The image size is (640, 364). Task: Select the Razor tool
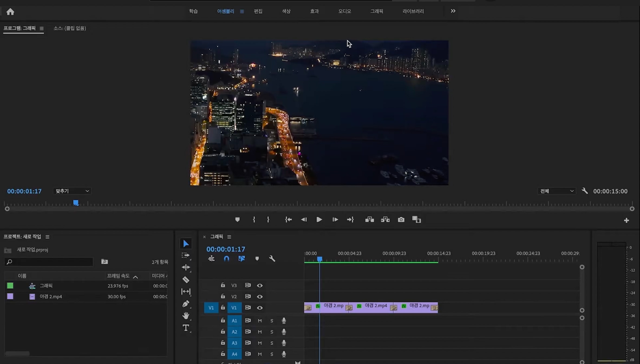click(x=186, y=279)
